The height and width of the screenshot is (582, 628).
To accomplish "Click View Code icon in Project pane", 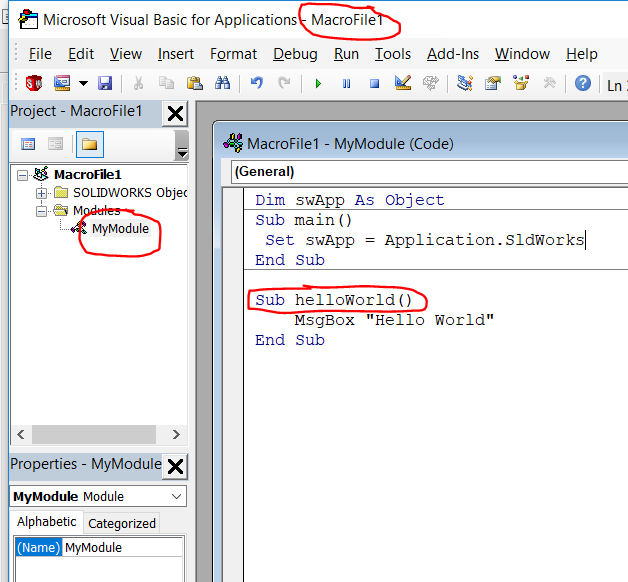I will [28, 144].
